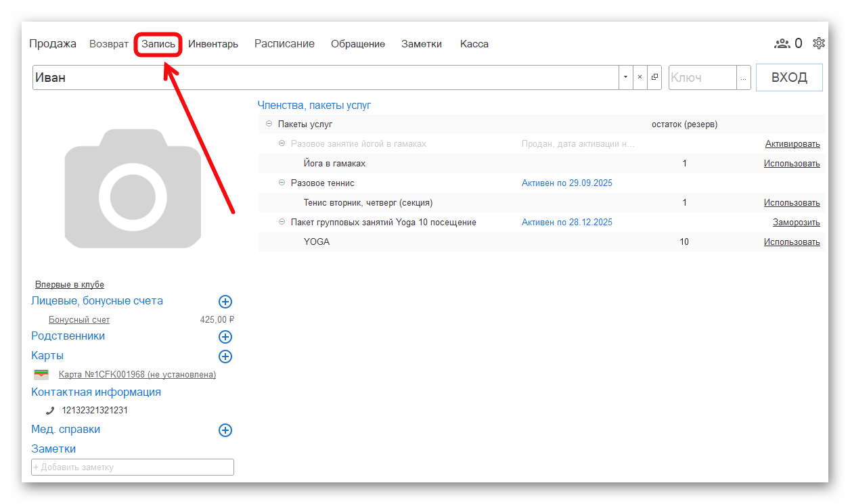Open the settings gear icon

pyautogui.click(x=818, y=43)
